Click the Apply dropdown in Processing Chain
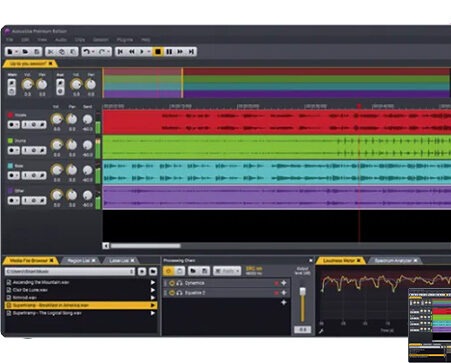Viewport: 451px width, 363px height. click(227, 271)
